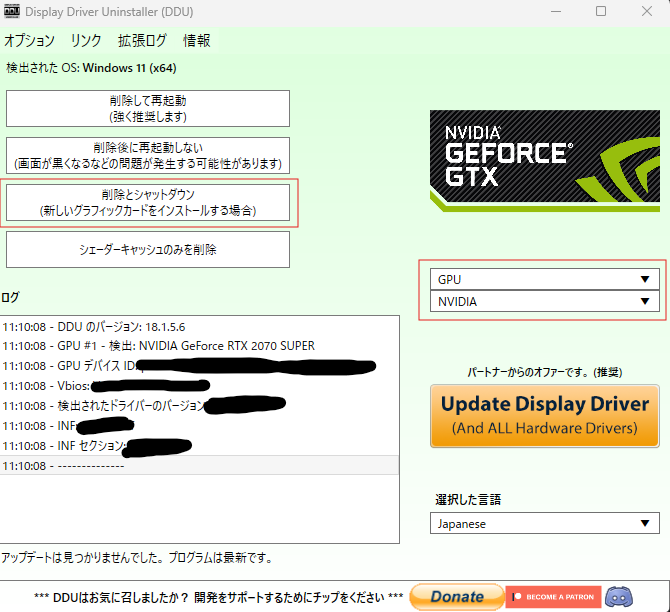Open the オプション menu

coord(29,41)
